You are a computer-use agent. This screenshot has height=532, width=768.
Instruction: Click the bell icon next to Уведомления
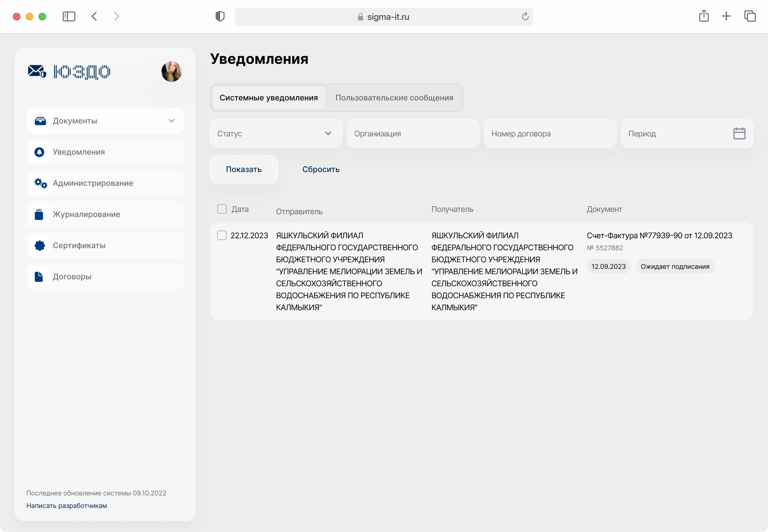39,152
